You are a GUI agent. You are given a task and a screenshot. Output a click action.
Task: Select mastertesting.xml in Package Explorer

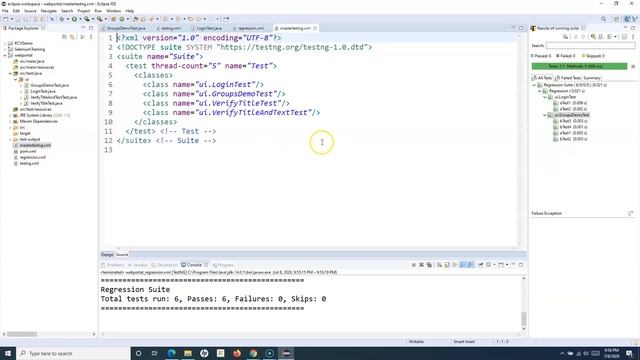pos(35,145)
